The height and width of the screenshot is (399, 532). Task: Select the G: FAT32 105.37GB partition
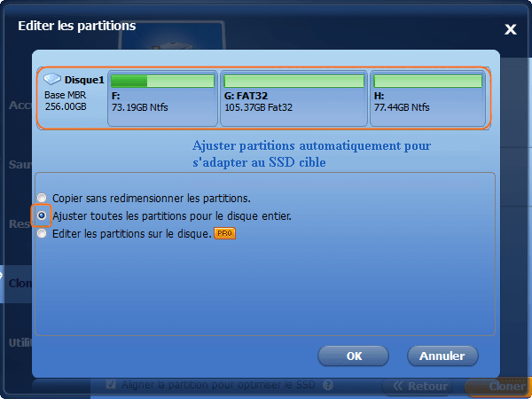293,98
